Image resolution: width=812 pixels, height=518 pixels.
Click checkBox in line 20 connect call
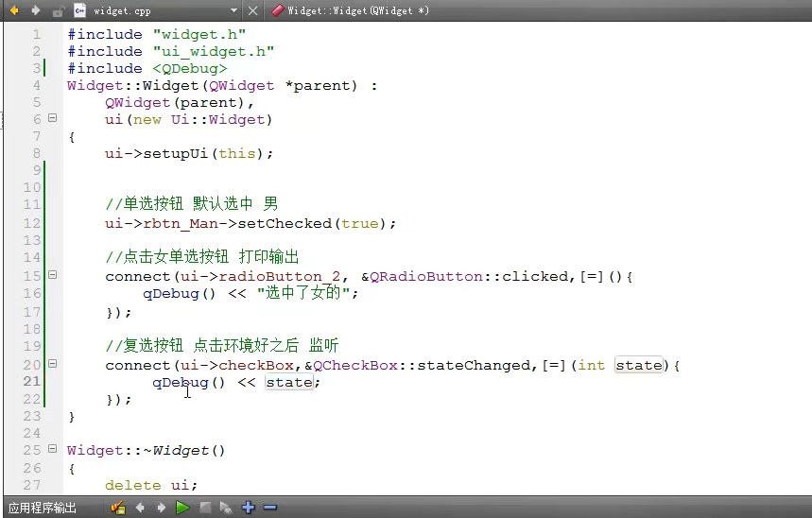[256, 365]
